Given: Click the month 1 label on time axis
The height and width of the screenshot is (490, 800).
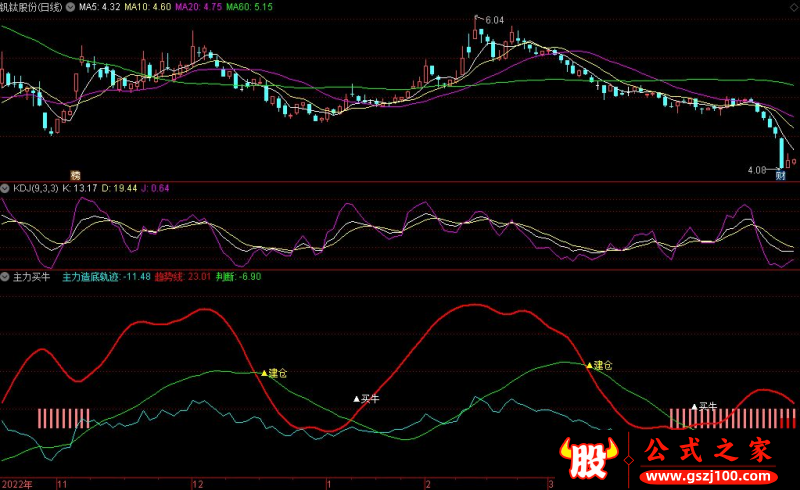Looking at the screenshot, I should click(329, 484).
